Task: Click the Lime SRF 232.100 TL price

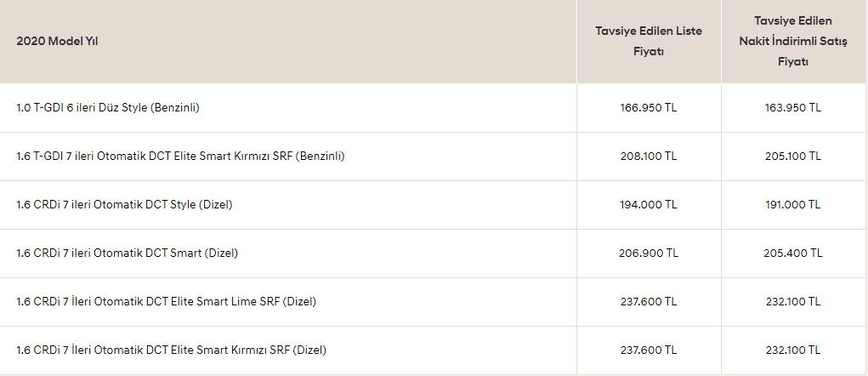Action: coord(792,302)
